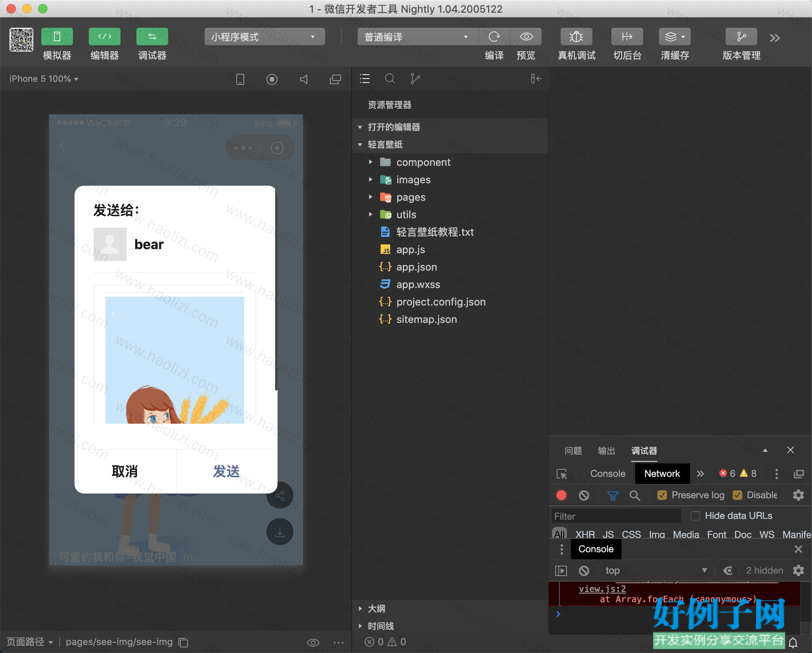Image resolution: width=812 pixels, height=653 pixels.
Task: Collapse the 打开的编辑器 section
Action: (x=450, y=127)
